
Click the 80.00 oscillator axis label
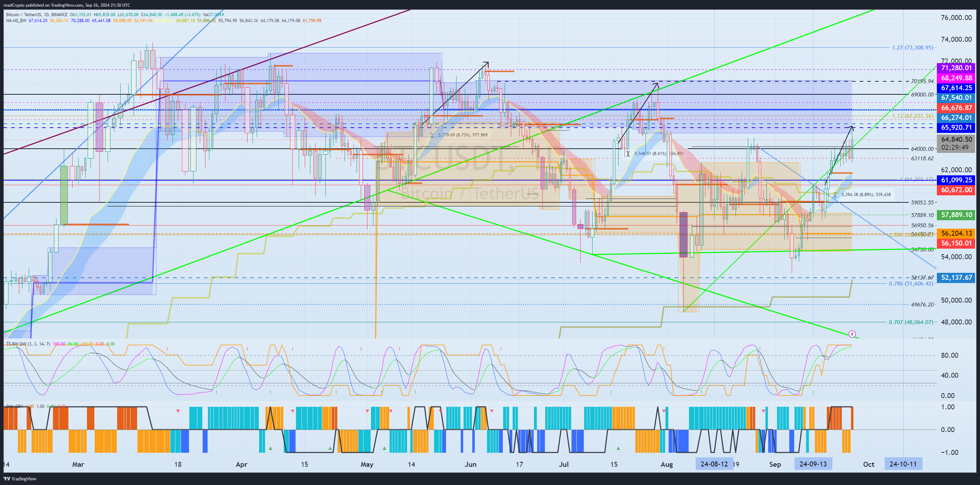tap(949, 355)
